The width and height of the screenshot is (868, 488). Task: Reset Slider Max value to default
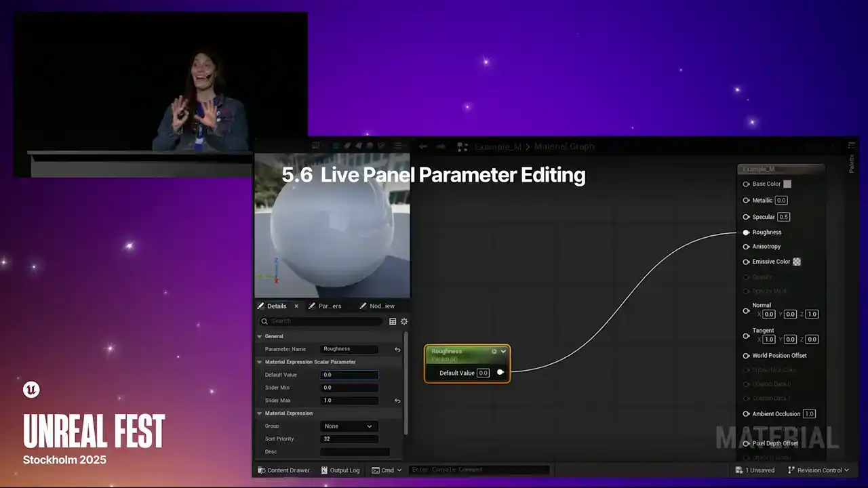(x=397, y=401)
